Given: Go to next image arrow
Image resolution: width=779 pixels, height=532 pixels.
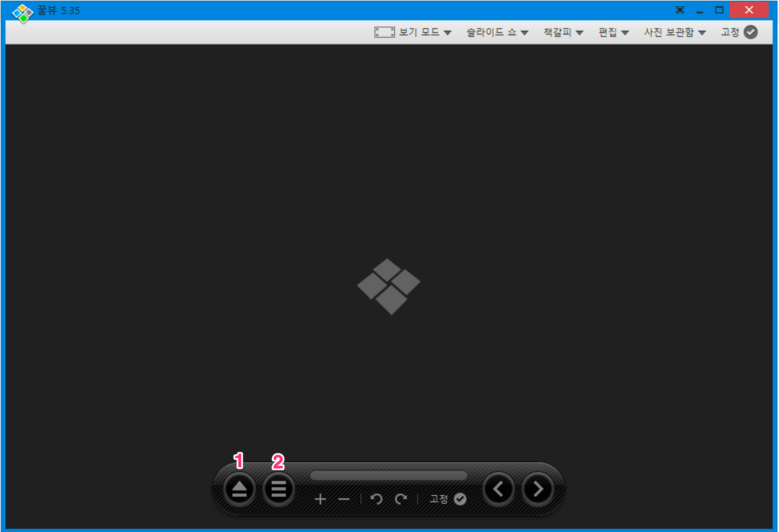Looking at the screenshot, I should tap(538, 489).
